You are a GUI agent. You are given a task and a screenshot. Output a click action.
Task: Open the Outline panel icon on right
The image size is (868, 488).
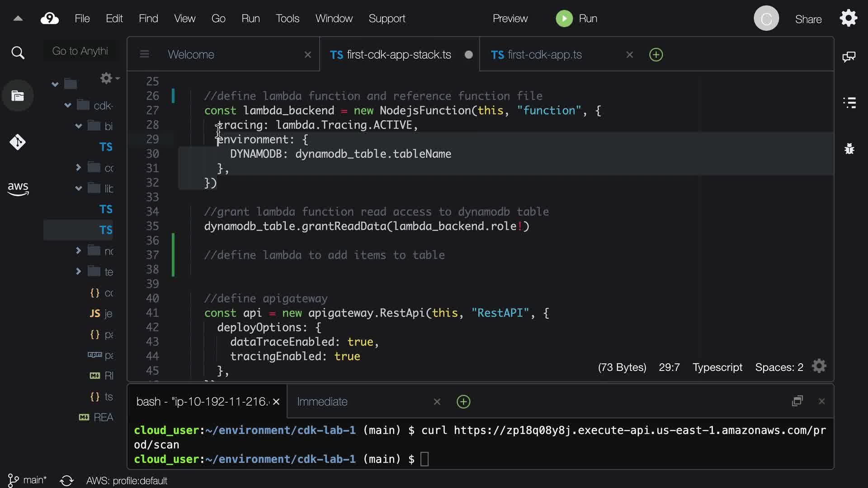point(849,103)
